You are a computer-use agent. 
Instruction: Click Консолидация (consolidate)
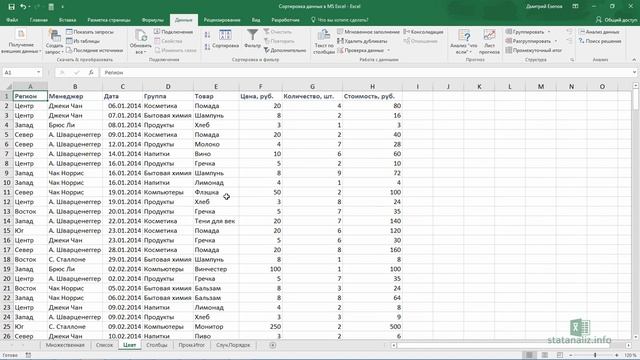(423, 32)
